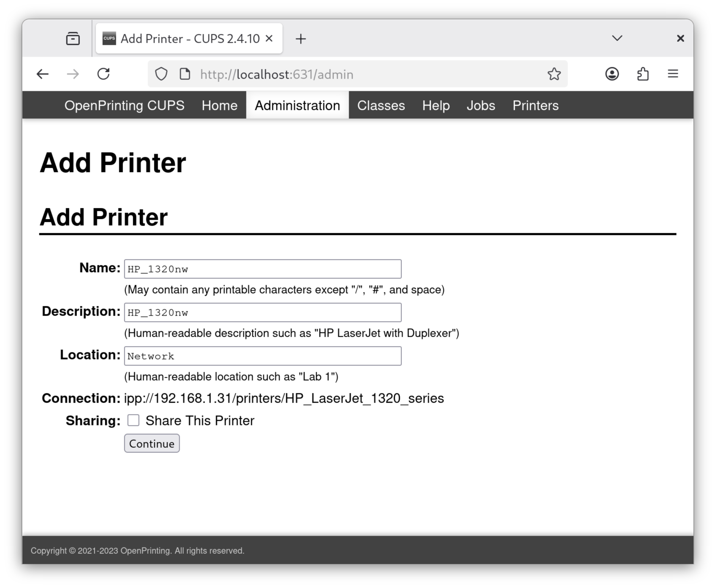
Task: Enable Share This Printer checkbox
Action: pos(134,420)
